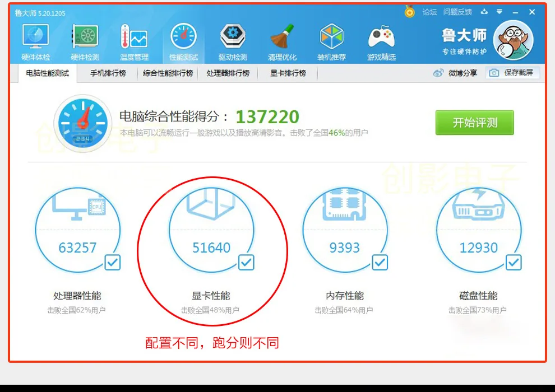Switch to 电脑性能测试 tab
The image size is (555, 392).
click(48, 73)
